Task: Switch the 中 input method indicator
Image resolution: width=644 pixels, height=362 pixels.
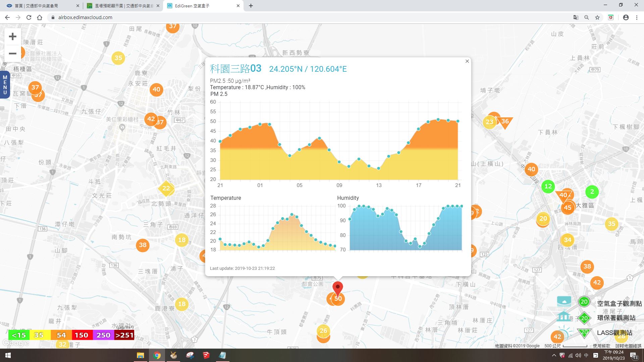Action: click(586, 355)
